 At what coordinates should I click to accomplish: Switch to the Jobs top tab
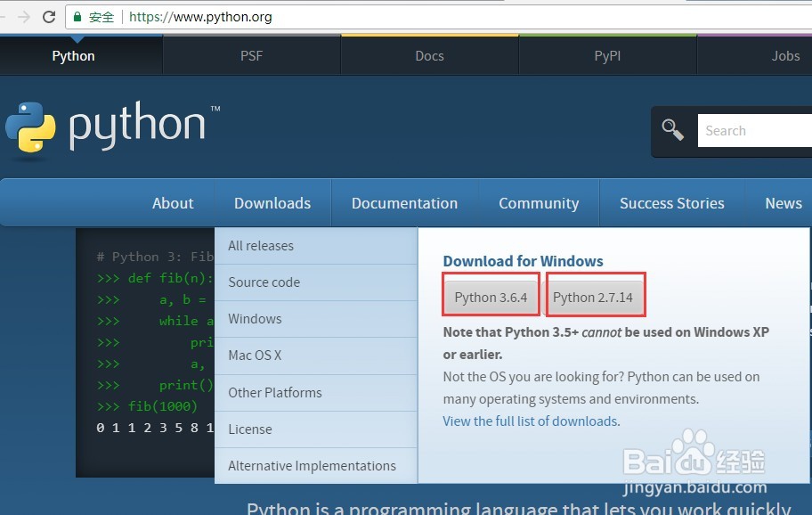tap(785, 56)
